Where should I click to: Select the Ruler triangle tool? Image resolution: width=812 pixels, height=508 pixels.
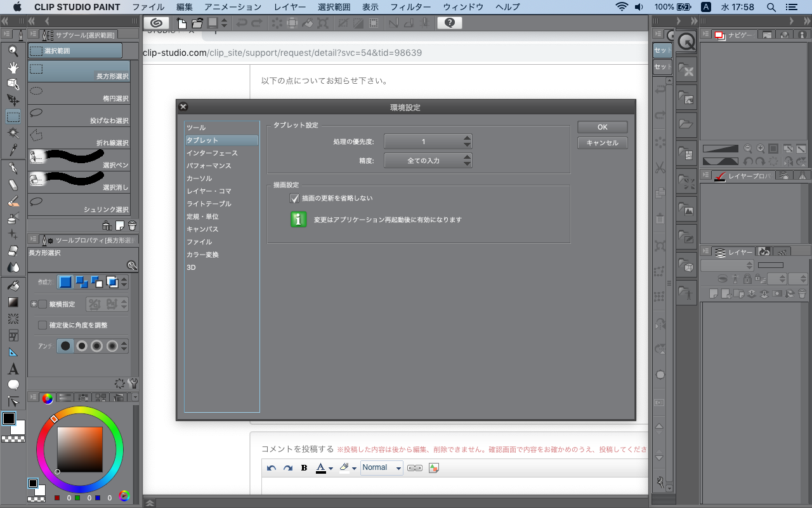[x=13, y=352]
